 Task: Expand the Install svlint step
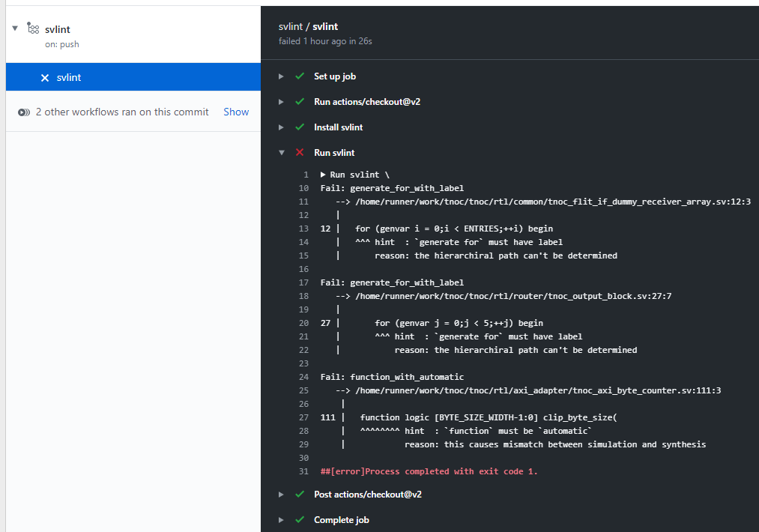click(x=281, y=127)
